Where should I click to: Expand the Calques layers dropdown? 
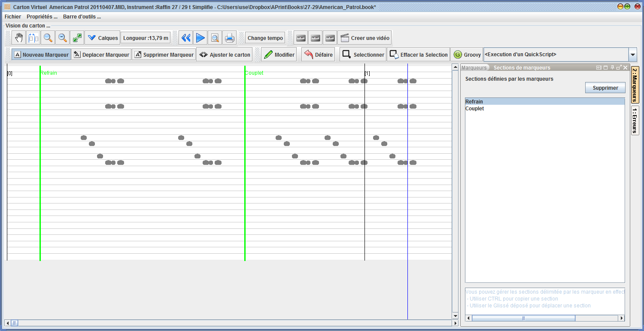[102, 38]
